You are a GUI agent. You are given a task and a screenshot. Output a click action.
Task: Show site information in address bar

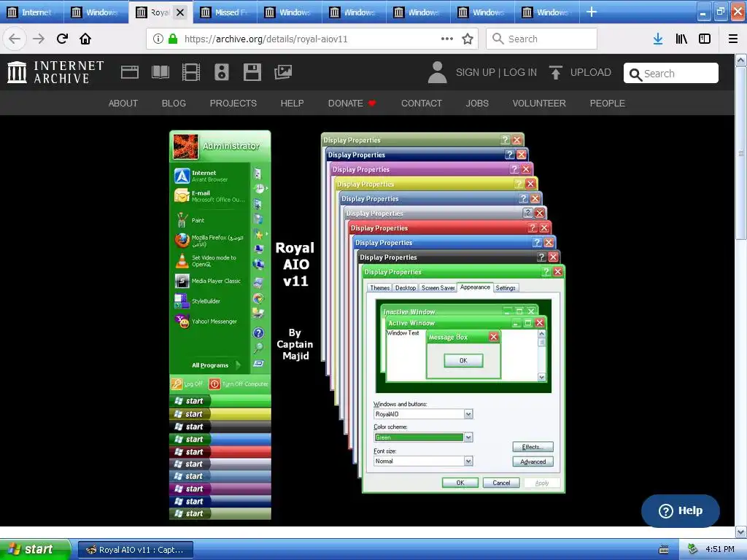158,39
